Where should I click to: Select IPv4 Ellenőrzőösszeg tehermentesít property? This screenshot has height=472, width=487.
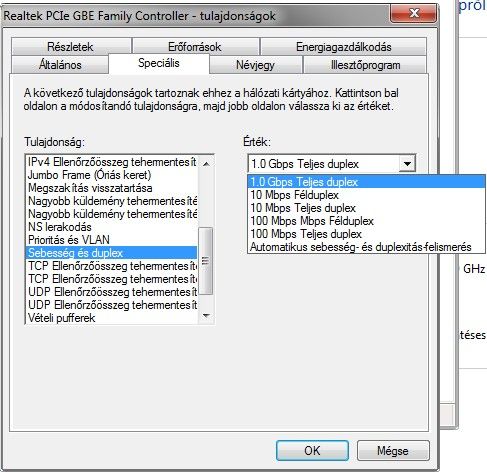point(112,162)
